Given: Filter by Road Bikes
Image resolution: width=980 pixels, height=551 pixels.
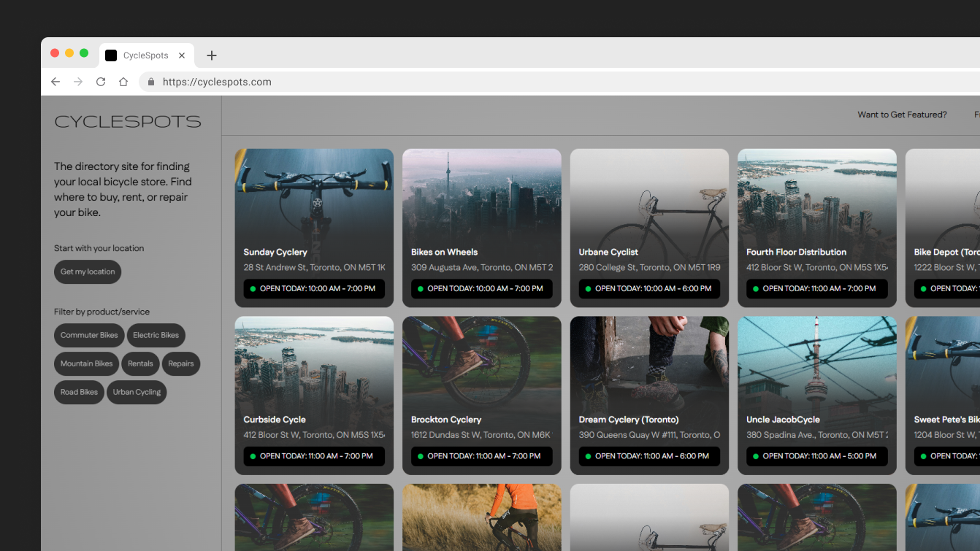Looking at the screenshot, I should pos(79,392).
